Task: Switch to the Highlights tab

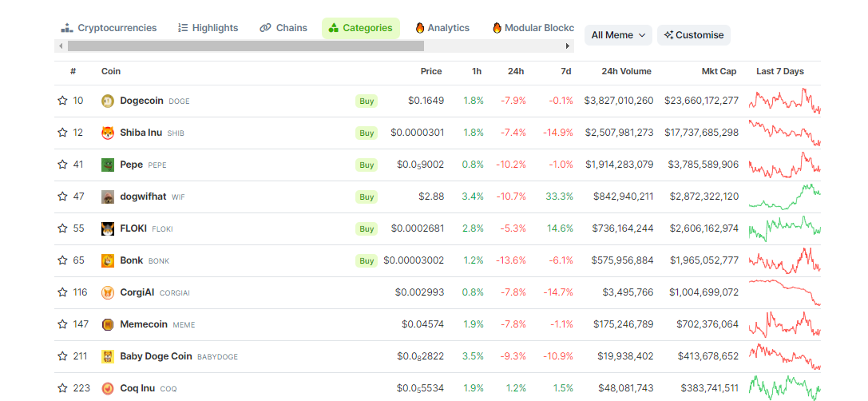Action: [208, 28]
